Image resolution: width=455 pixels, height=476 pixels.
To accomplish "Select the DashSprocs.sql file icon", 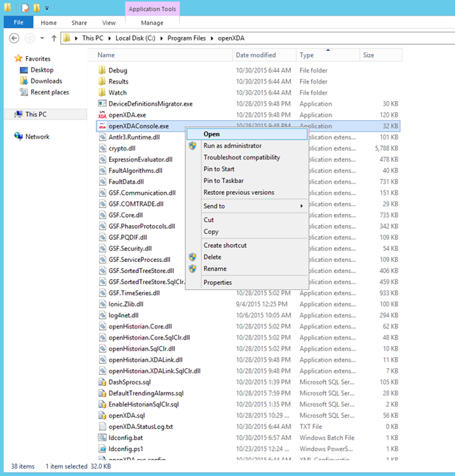I will pyautogui.click(x=102, y=382).
